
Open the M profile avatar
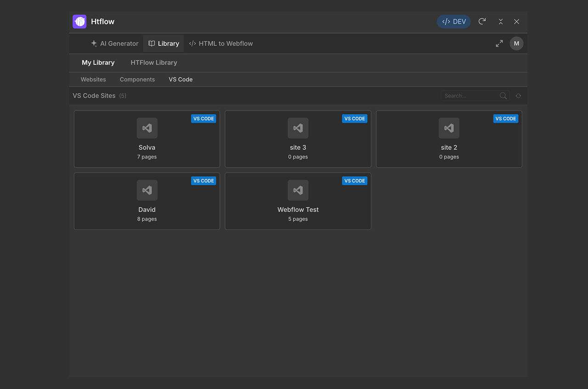coord(516,43)
